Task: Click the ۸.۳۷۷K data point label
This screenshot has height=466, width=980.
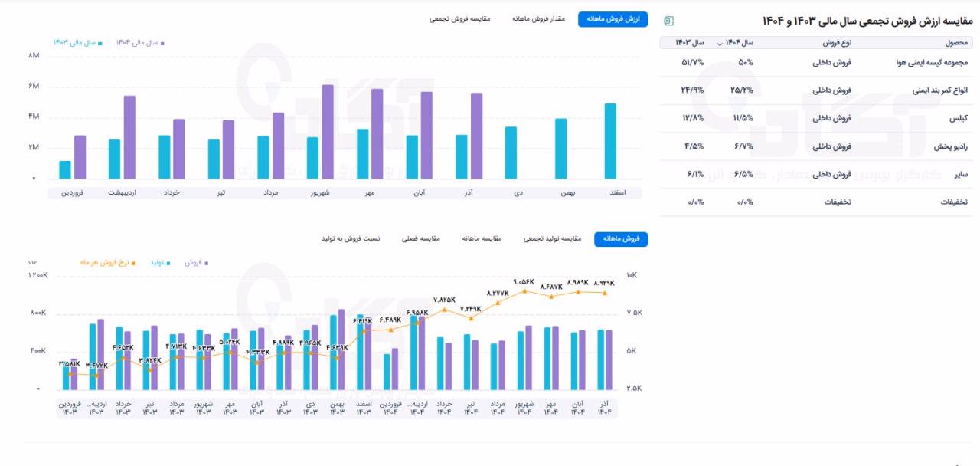Action: [x=498, y=293]
